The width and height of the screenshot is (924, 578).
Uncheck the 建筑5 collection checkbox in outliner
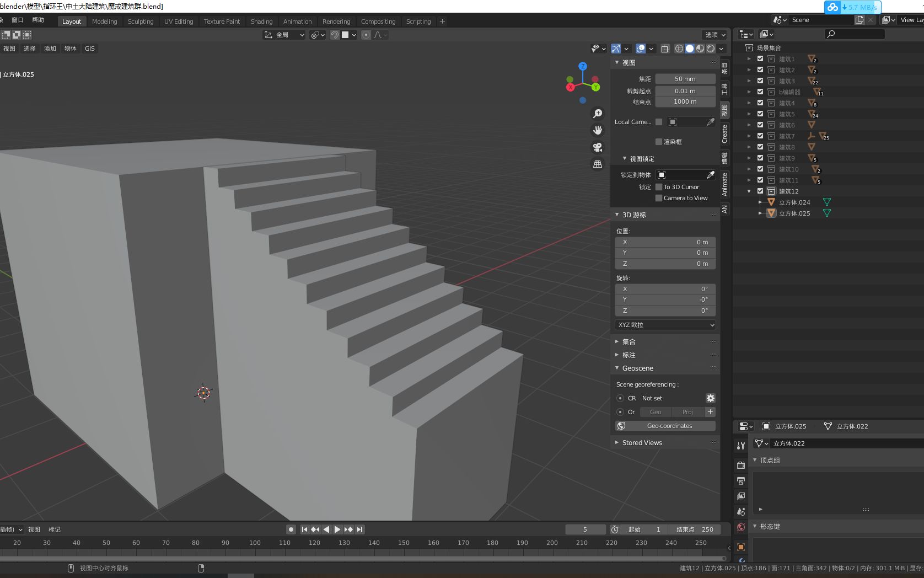click(760, 114)
